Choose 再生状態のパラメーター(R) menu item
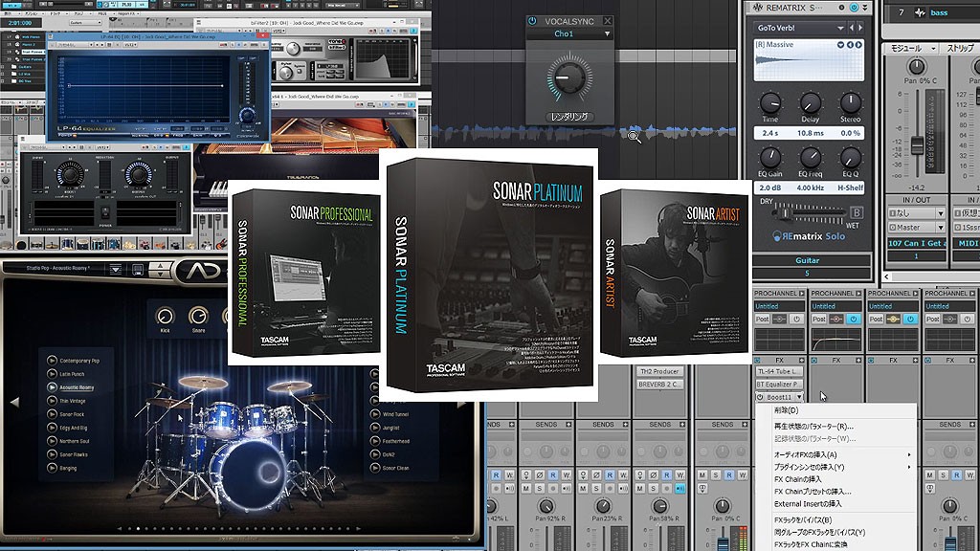 813,426
